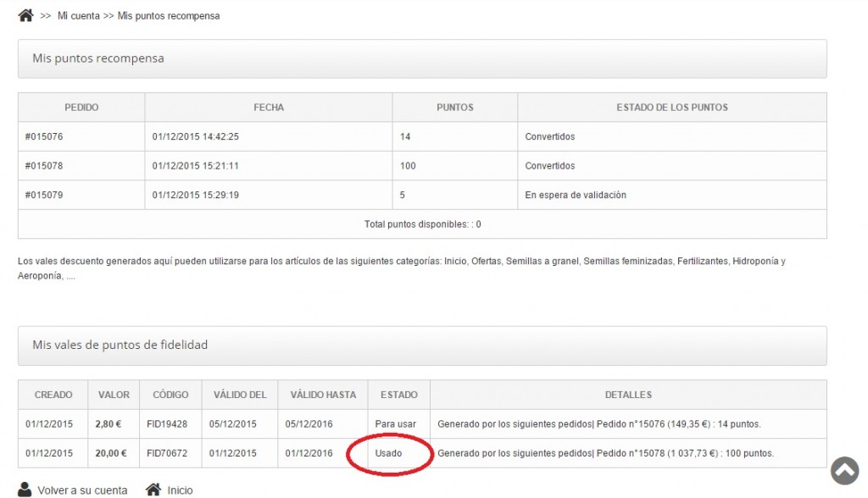
Task: Click the points value 100
Action: coord(408,166)
